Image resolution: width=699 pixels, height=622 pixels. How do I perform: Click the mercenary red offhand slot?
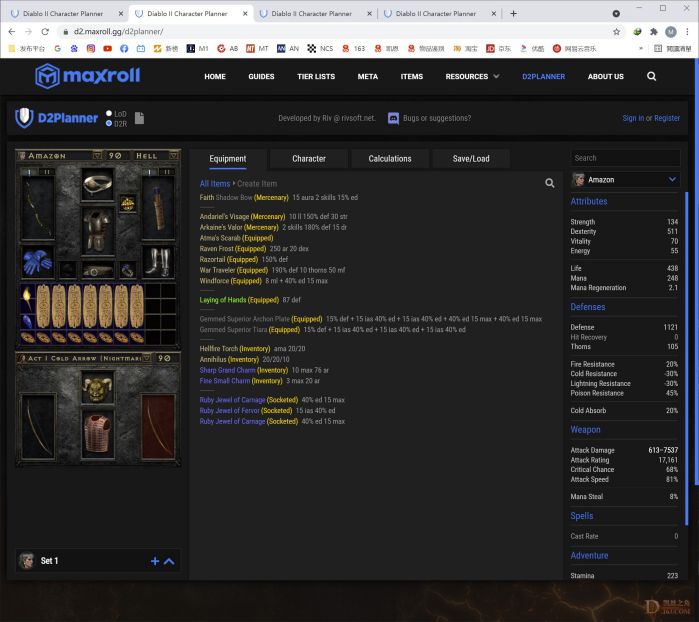(x=158, y=427)
